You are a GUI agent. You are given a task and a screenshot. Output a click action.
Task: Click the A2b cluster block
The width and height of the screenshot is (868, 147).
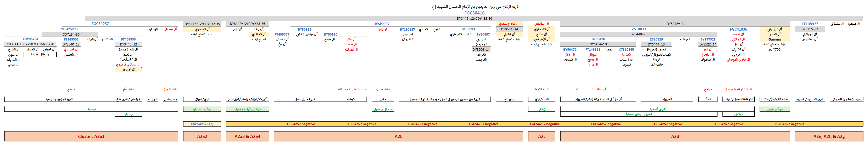point(398,136)
